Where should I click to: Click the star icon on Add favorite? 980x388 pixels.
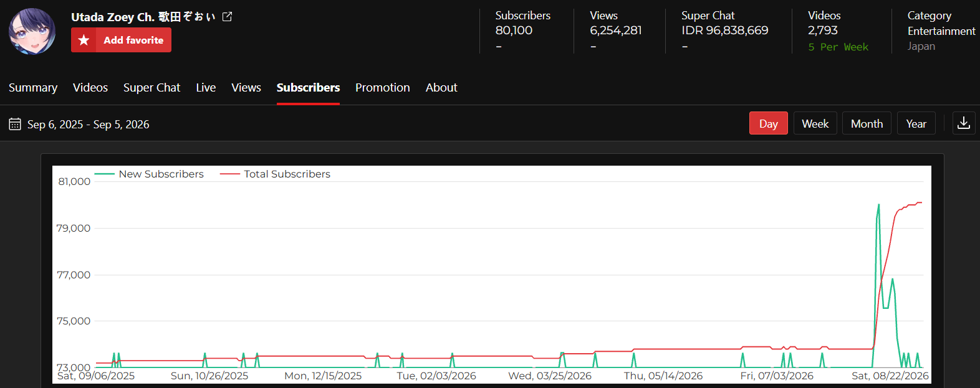click(x=84, y=40)
